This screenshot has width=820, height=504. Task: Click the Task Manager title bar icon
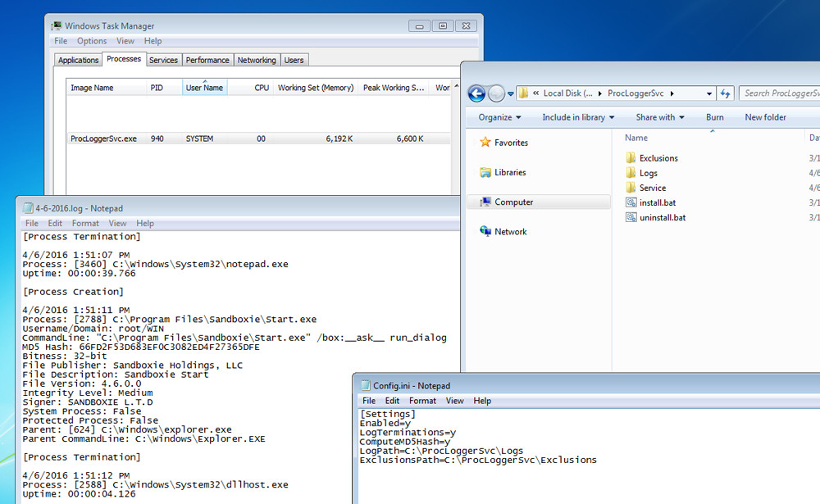tap(57, 25)
